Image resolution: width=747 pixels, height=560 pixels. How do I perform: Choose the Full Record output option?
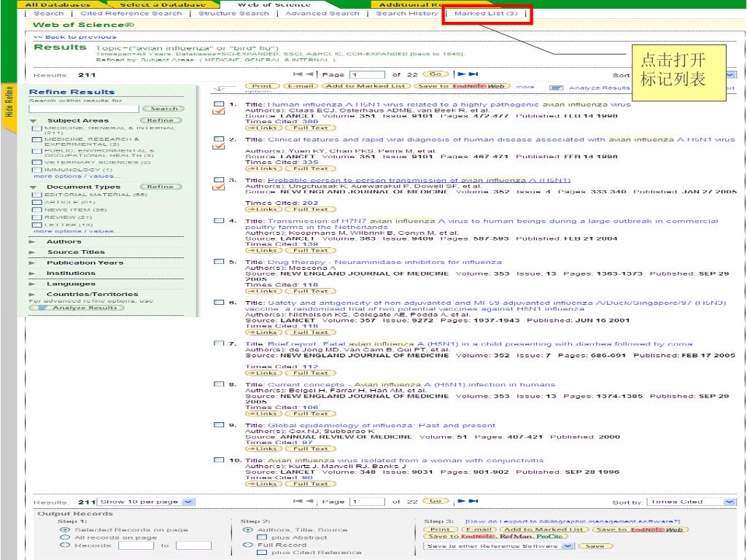pos(247,545)
